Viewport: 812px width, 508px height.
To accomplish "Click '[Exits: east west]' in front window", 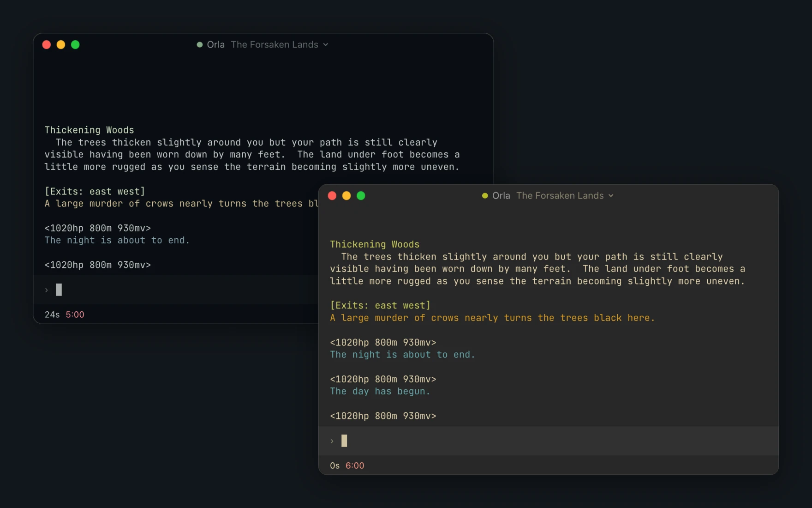I will click(380, 306).
